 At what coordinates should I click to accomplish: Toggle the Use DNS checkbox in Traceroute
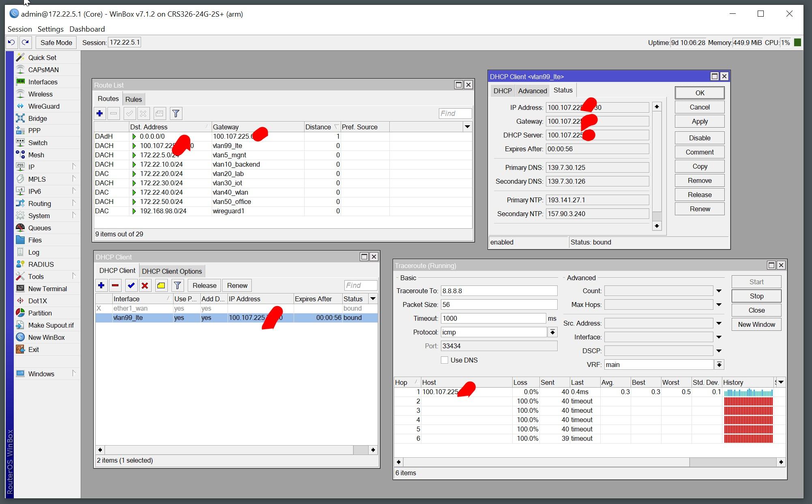445,360
